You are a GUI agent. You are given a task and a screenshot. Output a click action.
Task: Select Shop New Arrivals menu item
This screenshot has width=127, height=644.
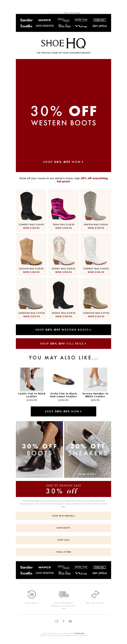click(x=63, y=516)
